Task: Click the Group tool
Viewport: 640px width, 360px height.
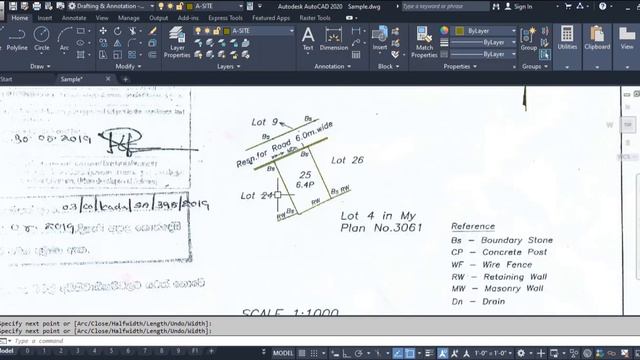Action: pyautogui.click(x=529, y=39)
